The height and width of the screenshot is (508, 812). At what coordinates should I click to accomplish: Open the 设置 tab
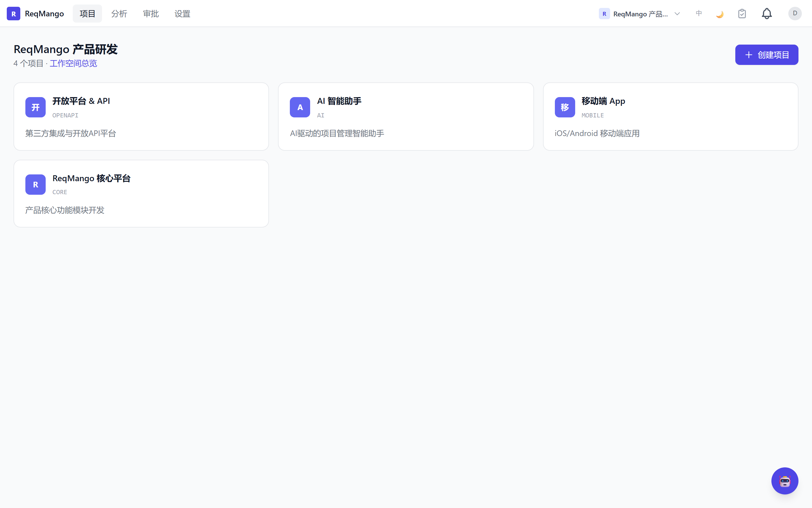coord(182,14)
